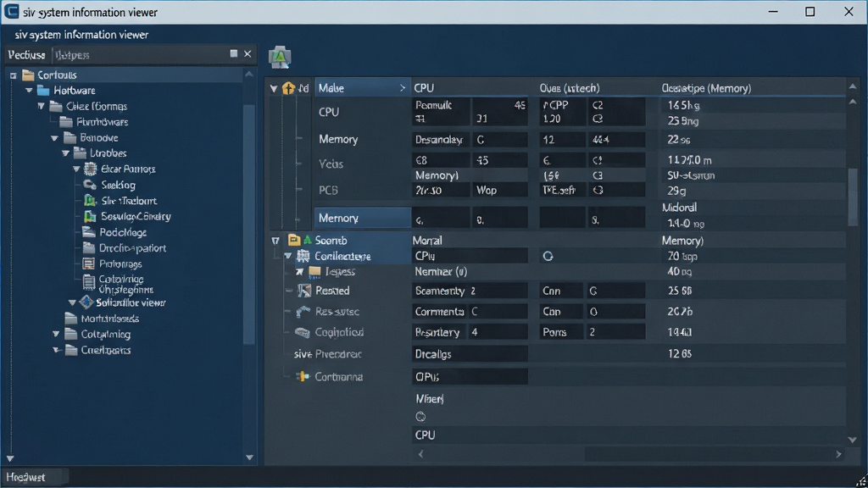Click the Scomtb yellow folder icon
This screenshot has height=488, width=868.
tap(294, 240)
